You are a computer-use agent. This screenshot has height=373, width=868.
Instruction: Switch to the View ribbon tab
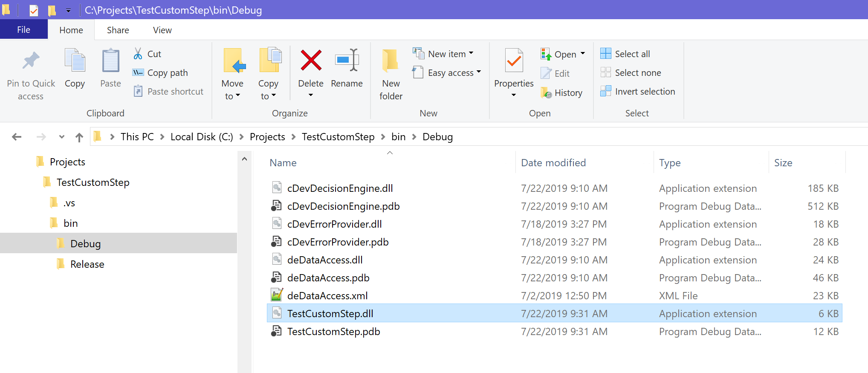[162, 30]
